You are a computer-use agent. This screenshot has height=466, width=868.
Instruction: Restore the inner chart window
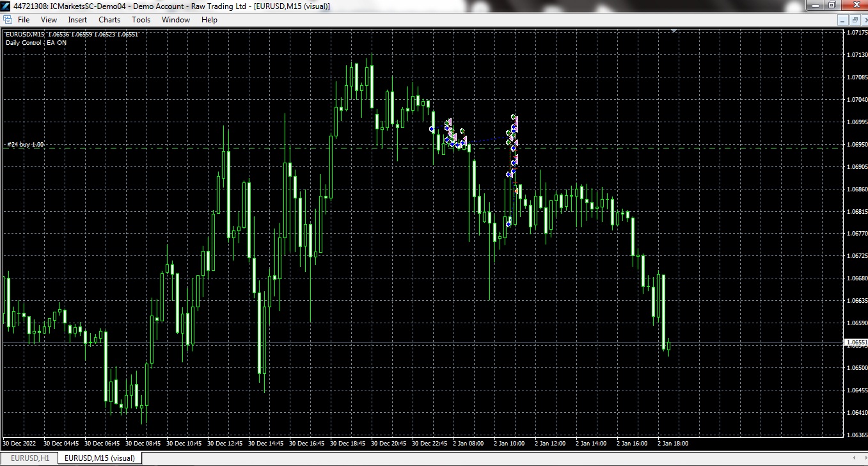point(854,20)
